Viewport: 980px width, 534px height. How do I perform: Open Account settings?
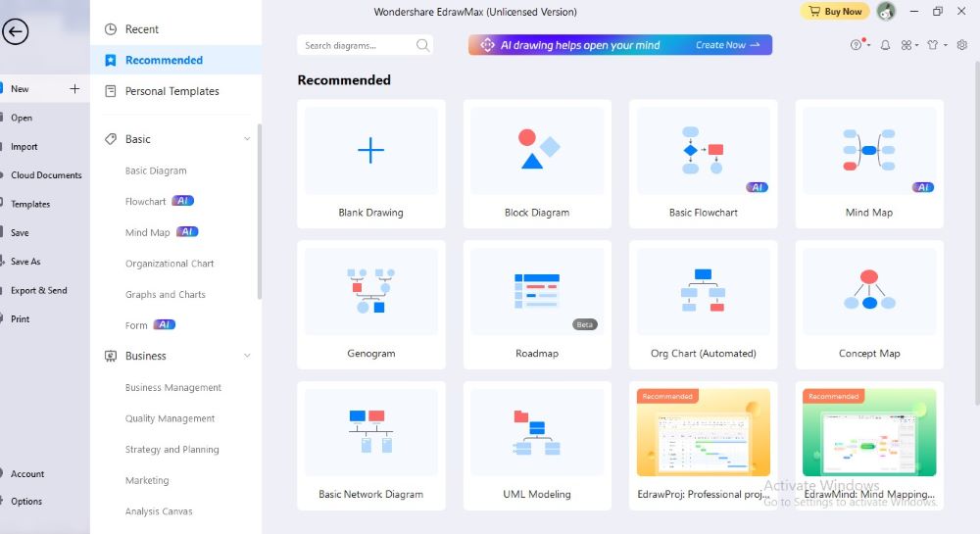(26, 474)
